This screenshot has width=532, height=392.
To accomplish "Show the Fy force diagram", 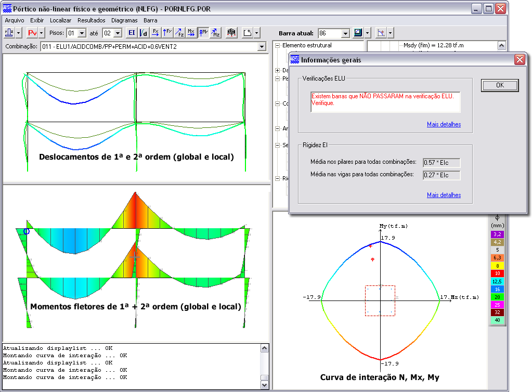I will [x=167, y=33].
